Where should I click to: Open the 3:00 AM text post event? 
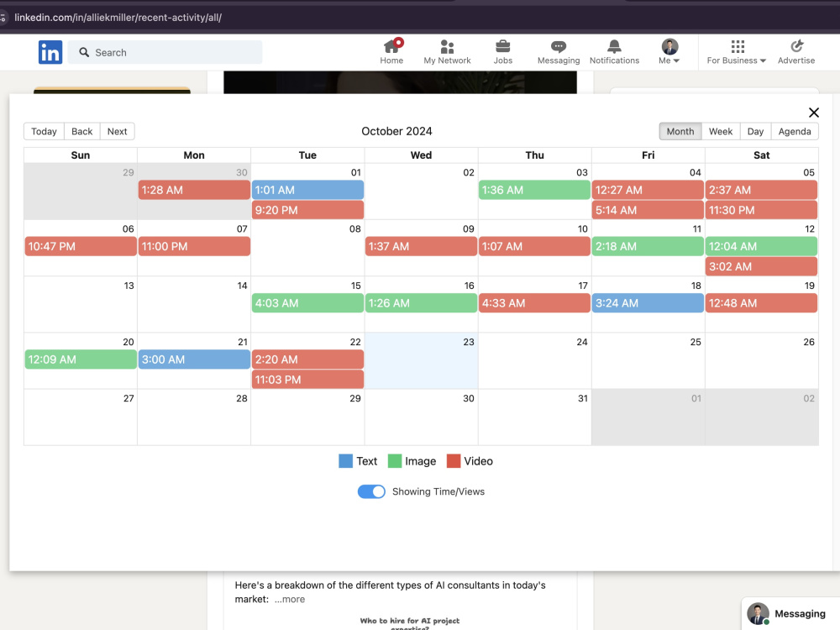[194, 360]
